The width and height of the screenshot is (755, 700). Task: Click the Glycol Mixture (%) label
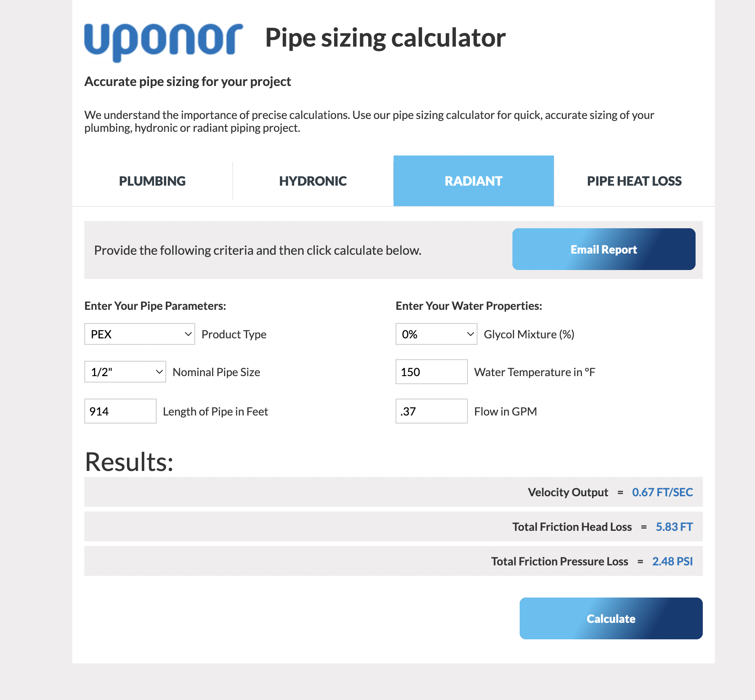pyautogui.click(x=529, y=334)
